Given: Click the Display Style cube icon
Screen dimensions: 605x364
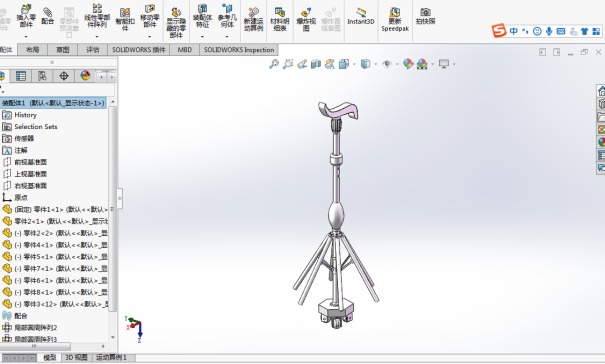Looking at the screenshot, I should (365, 64).
